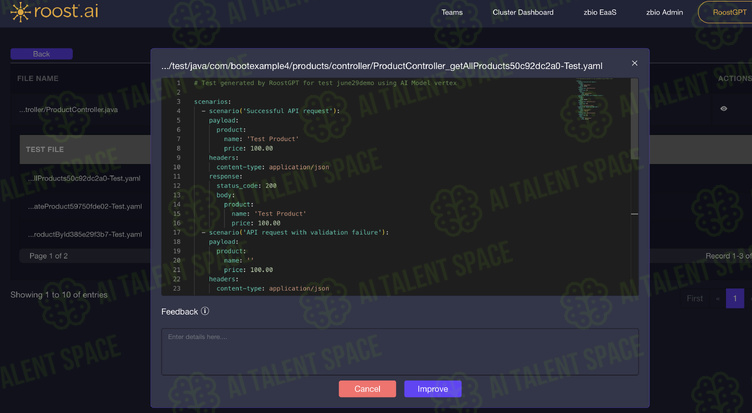
Task: Open ...llProducts50c92dc2a0-Test.yaml in the list
Action: 84,178
